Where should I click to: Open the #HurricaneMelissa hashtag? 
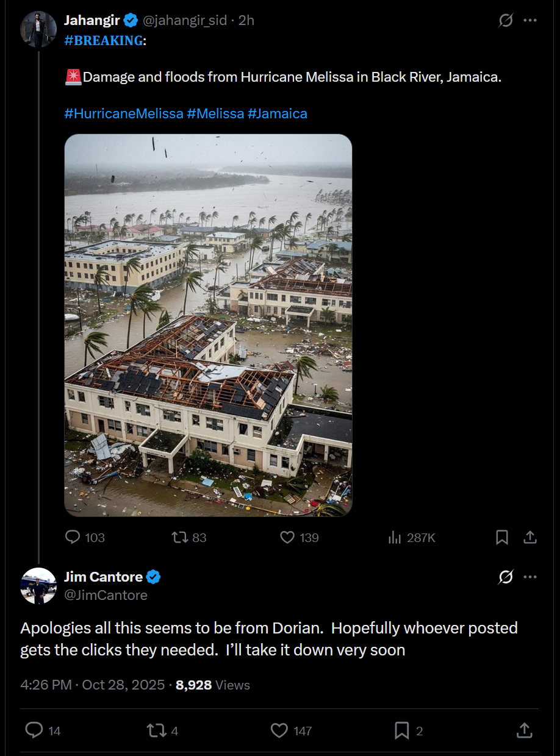point(124,113)
